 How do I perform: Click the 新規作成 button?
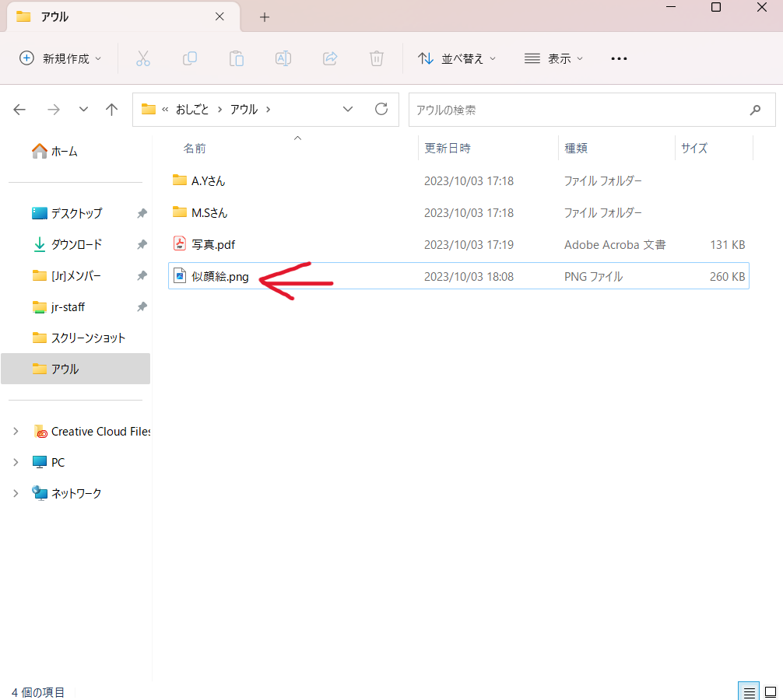point(61,58)
